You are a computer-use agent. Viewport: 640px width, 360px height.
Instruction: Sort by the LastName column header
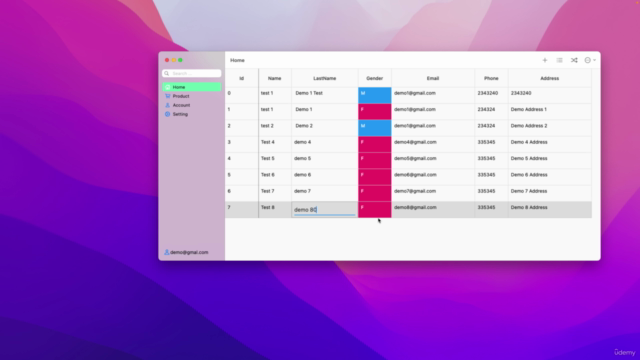[325, 78]
